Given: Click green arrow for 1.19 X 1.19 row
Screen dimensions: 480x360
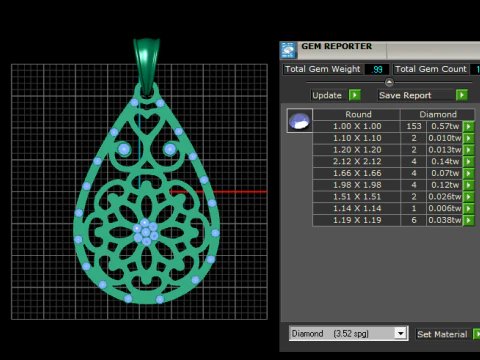Looking at the screenshot, I should pyautogui.click(x=468, y=220).
